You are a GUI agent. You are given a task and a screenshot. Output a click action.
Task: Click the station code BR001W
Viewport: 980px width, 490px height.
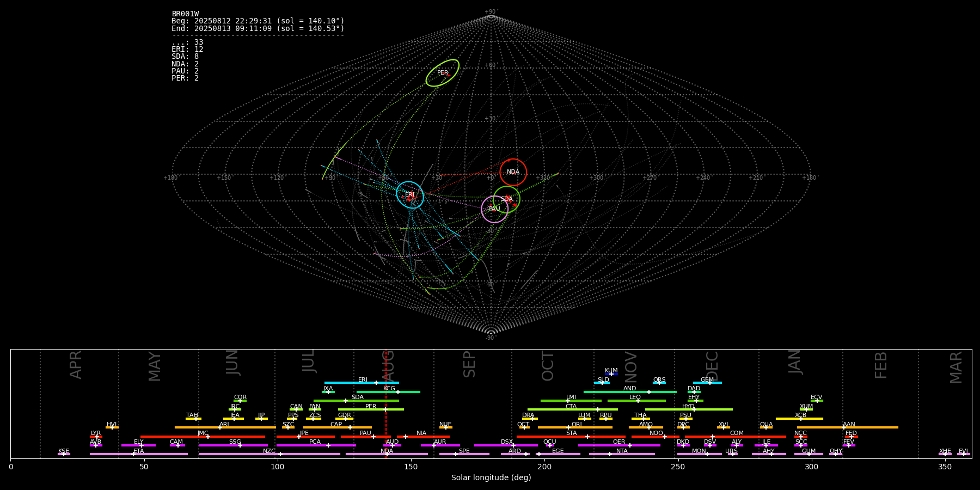click(185, 14)
